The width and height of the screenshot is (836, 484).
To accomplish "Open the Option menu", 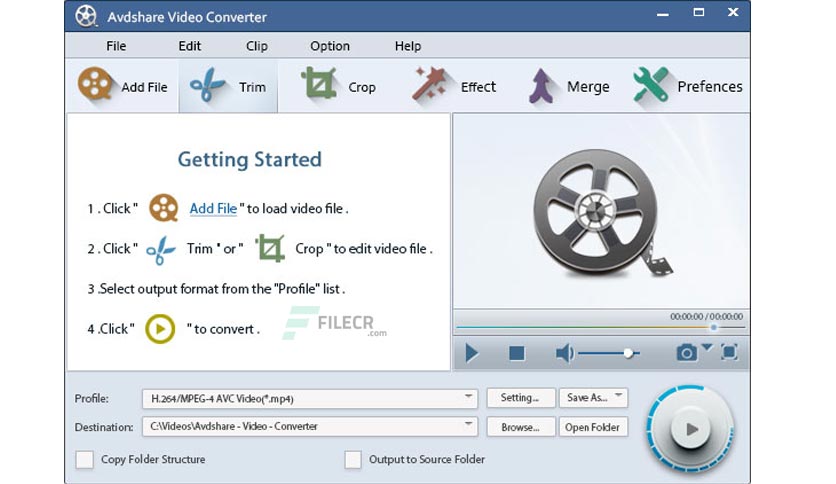I will 330,46.
